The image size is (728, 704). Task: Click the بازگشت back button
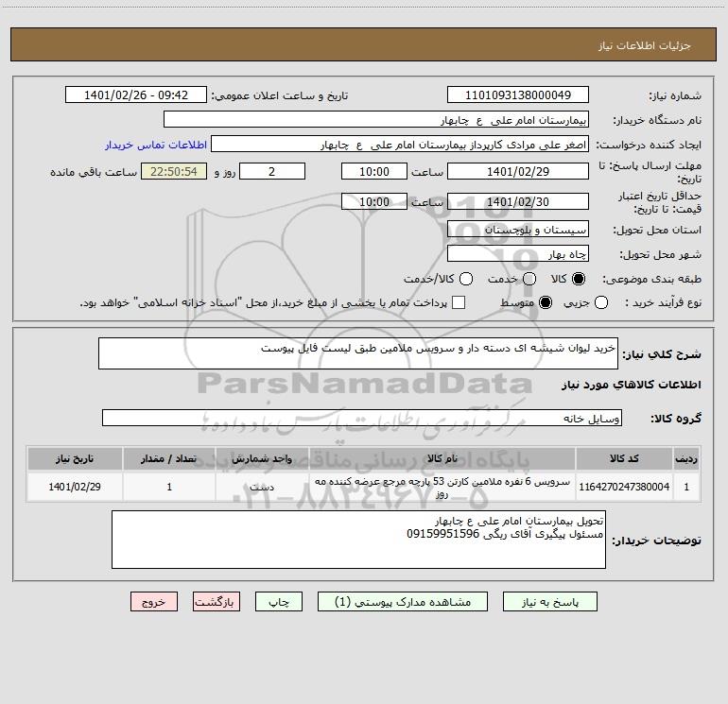[x=217, y=602]
